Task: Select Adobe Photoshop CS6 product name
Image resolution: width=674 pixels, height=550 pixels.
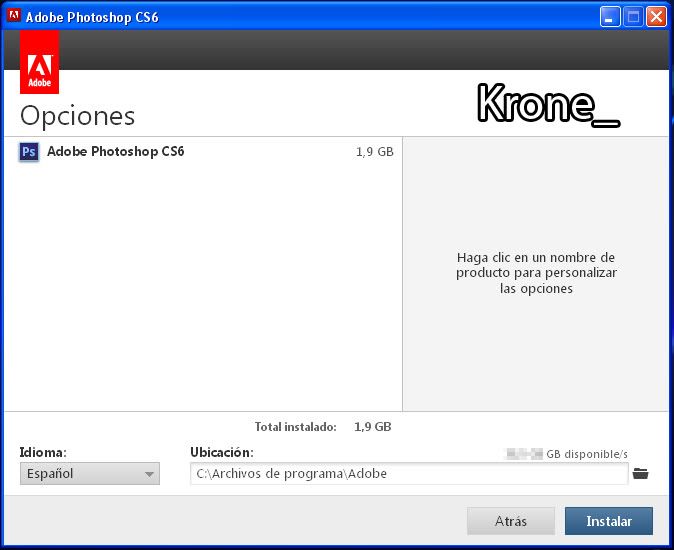Action: coord(116,151)
